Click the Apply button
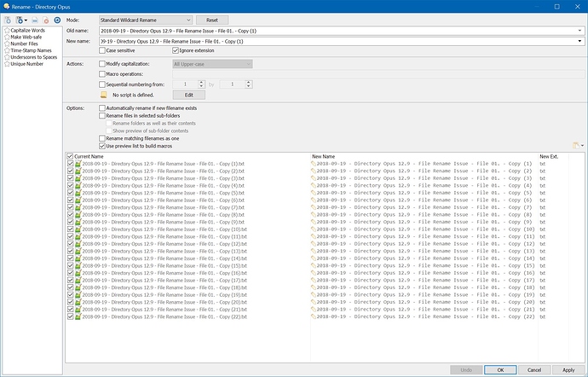Image resolution: width=588 pixels, height=377 pixels. coord(568,370)
